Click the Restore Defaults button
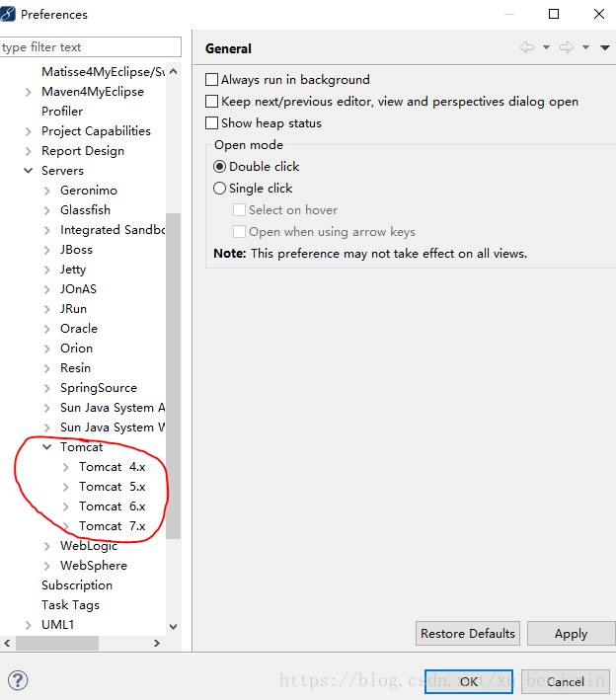This screenshot has width=616, height=700. pyautogui.click(x=467, y=634)
